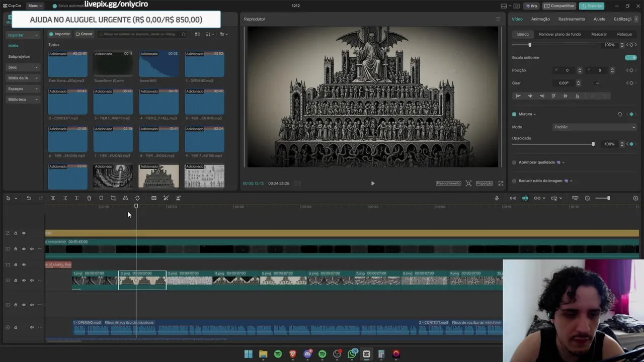Align clip to horizontal center
The width and height of the screenshot is (644, 362).
pos(530,96)
